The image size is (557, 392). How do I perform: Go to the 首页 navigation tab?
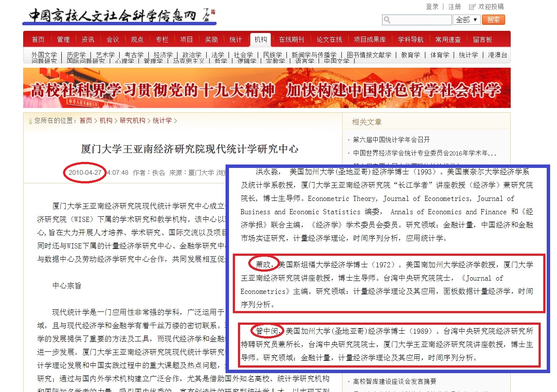coord(38,39)
